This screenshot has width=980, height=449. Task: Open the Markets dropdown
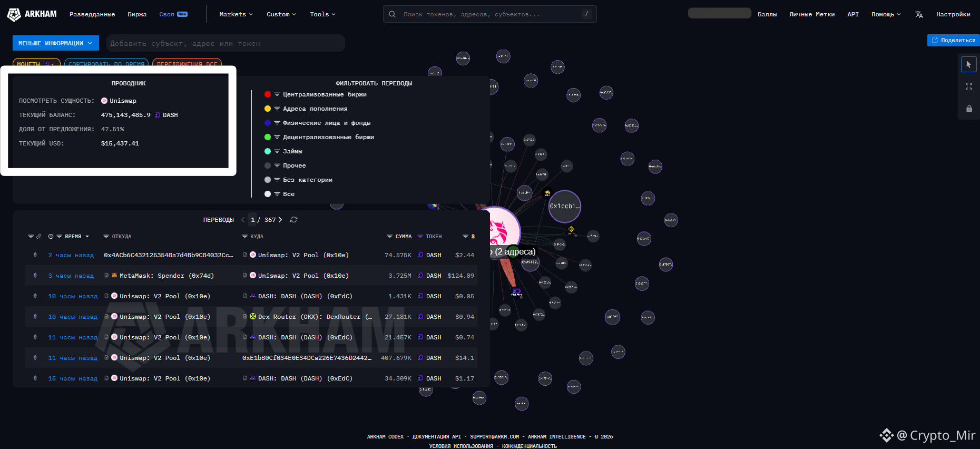[x=236, y=14]
